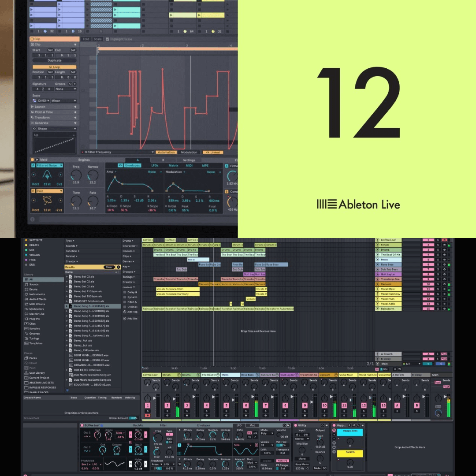Click the Add Tag plus icon
Image resolution: width=476 pixels, height=476 pixels.
(124, 312)
